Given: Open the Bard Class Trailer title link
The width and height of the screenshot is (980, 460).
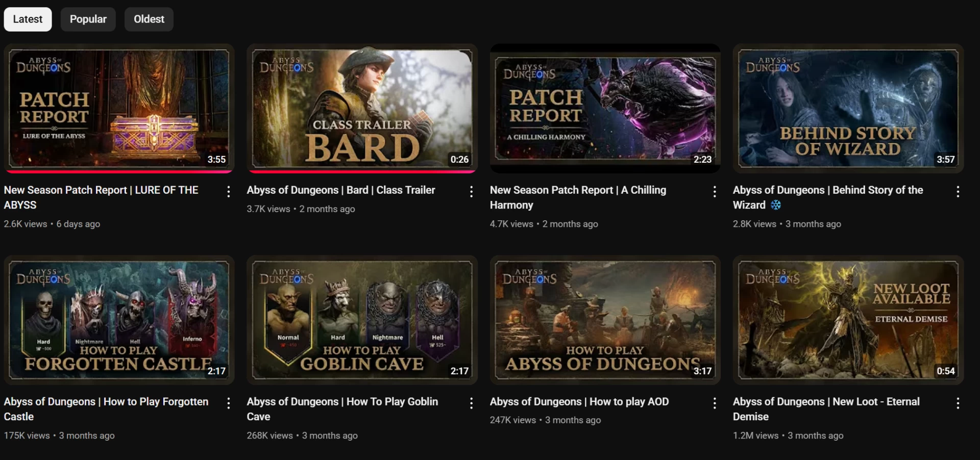Looking at the screenshot, I should [x=340, y=190].
